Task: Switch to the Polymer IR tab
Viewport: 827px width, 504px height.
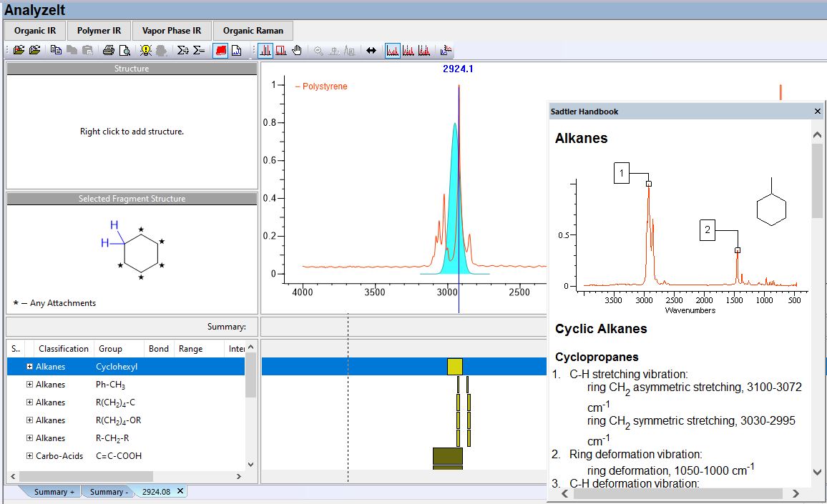Action: tap(99, 31)
